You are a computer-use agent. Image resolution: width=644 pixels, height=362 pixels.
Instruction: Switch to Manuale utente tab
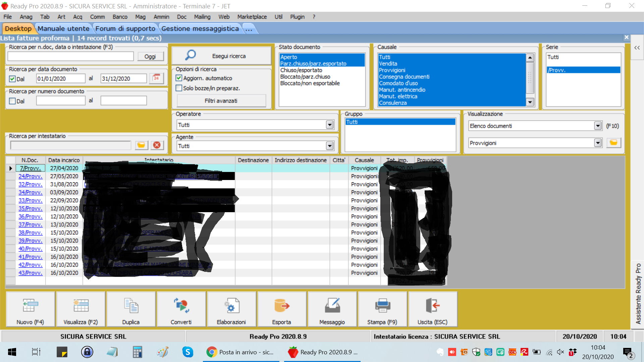(63, 28)
